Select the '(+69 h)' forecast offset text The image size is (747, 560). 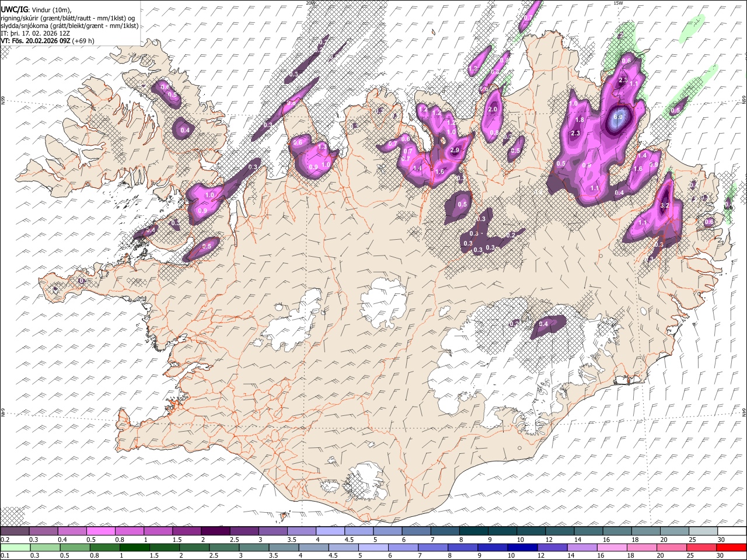click(x=83, y=41)
